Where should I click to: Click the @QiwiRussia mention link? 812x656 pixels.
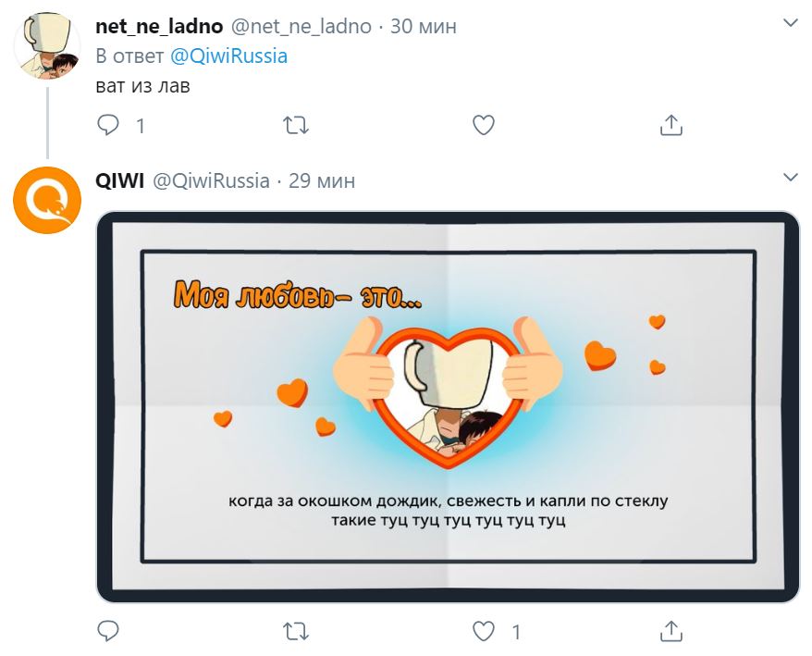coord(228,56)
